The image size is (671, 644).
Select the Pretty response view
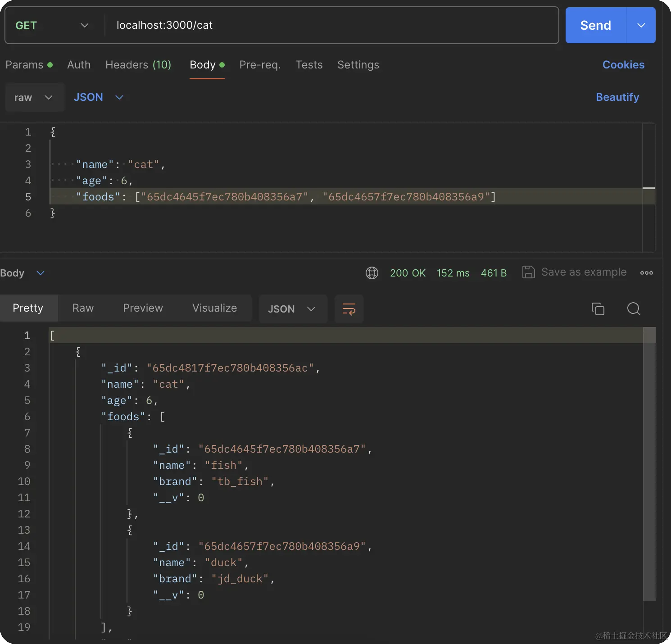point(28,308)
